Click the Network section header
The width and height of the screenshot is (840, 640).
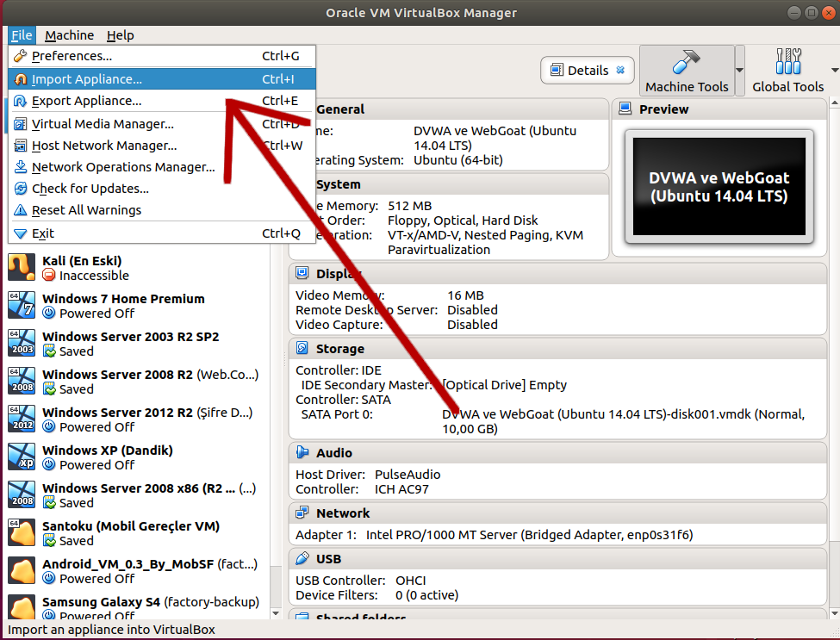[557, 513]
